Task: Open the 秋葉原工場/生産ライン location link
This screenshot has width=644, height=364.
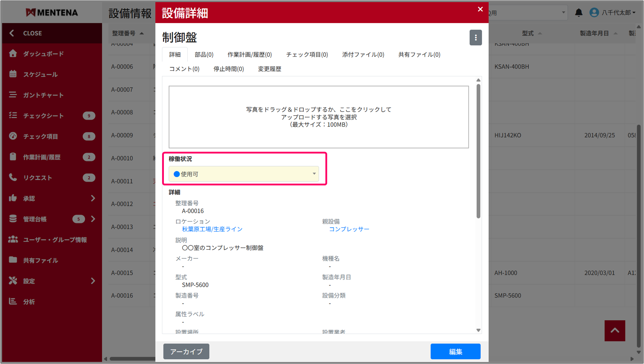Action: pos(212,229)
